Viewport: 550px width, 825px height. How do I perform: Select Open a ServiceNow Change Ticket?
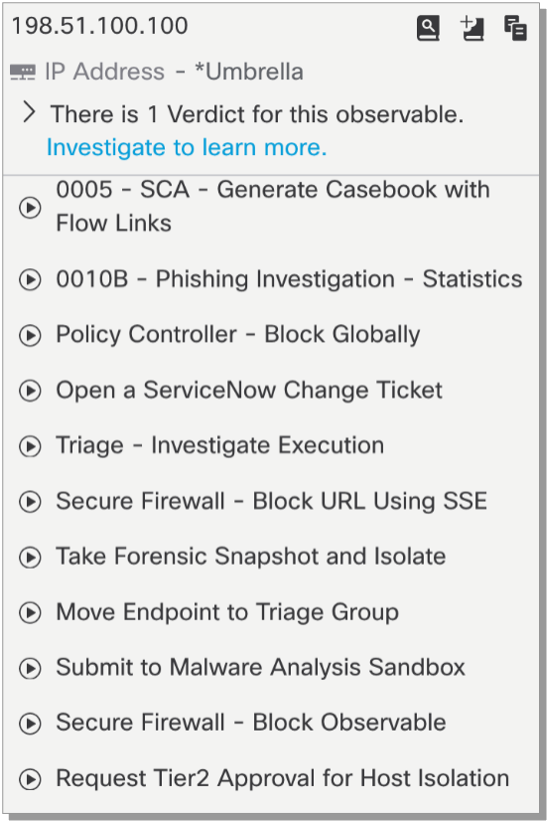click(249, 390)
